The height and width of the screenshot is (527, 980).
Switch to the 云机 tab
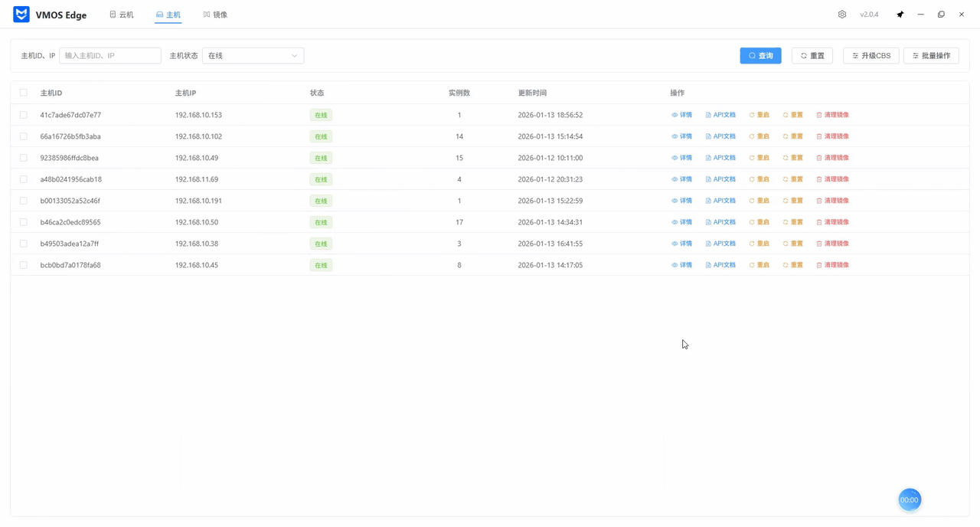coord(122,15)
